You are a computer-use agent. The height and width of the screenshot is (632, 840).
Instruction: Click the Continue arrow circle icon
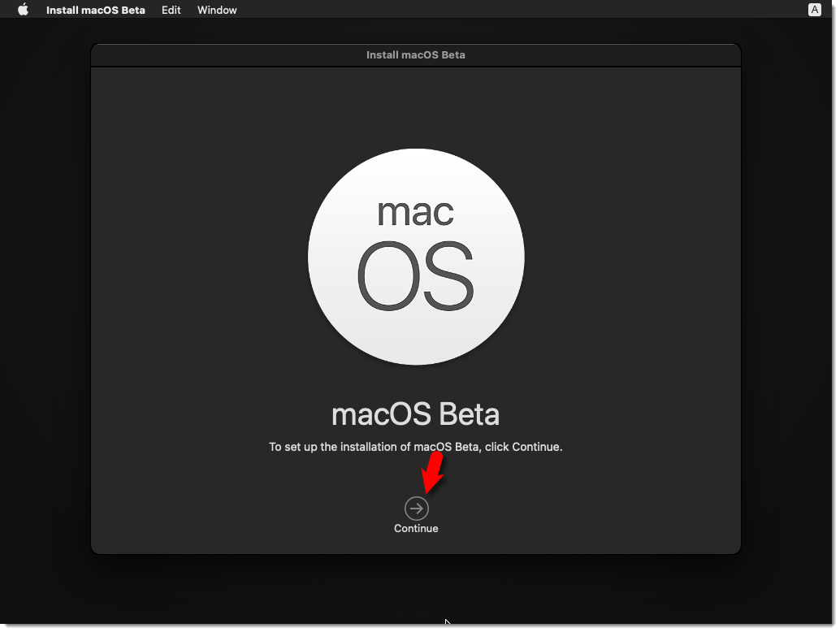pyautogui.click(x=416, y=509)
